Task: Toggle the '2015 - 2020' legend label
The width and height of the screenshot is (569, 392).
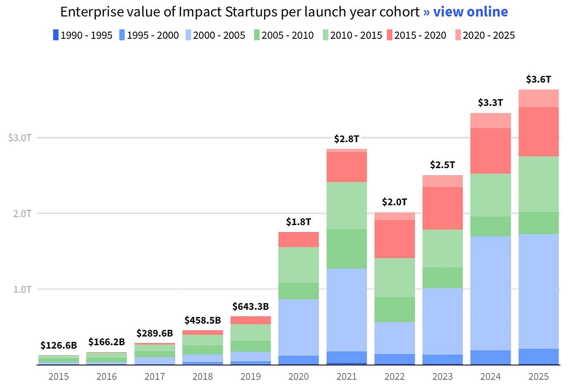Action: [420, 35]
